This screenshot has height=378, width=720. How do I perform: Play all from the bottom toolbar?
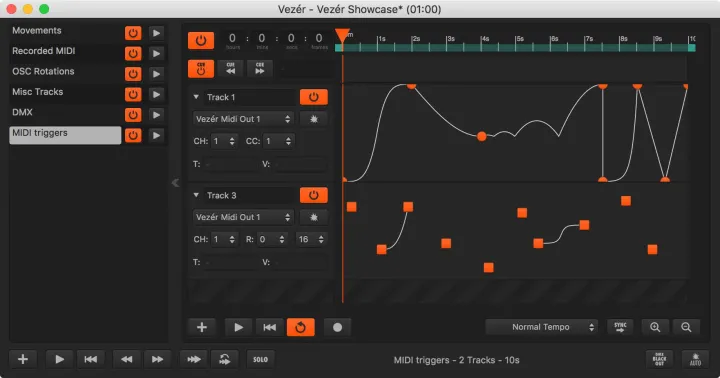pos(59,359)
